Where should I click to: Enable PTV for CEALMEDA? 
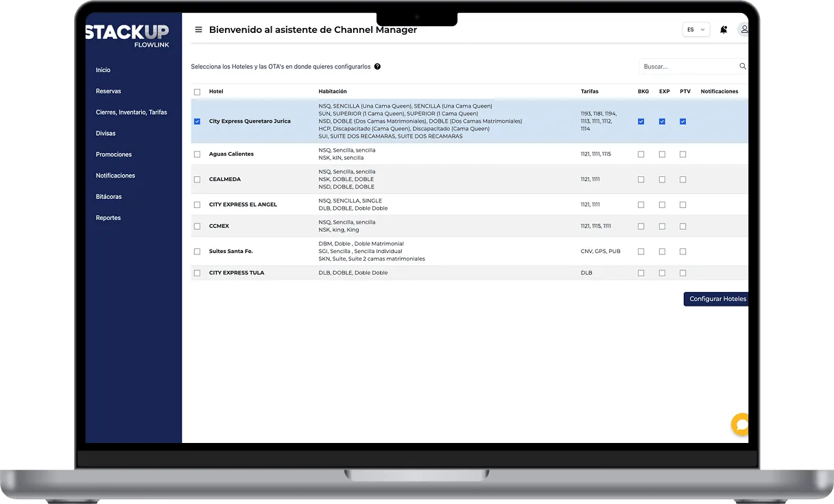pos(683,180)
